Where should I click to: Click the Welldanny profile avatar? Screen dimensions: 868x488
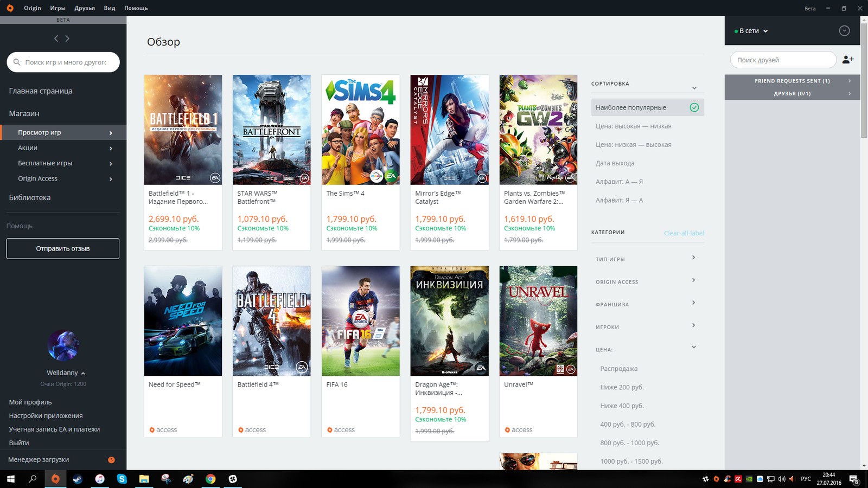63,345
